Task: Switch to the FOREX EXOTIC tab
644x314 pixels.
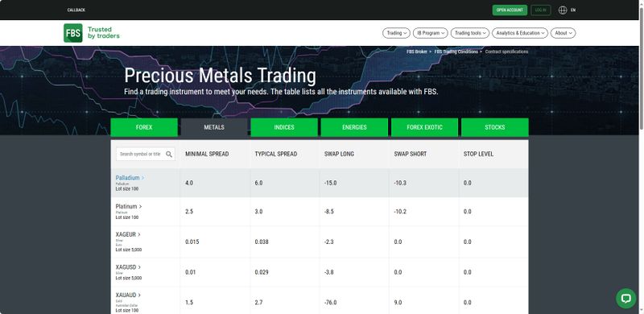Action: pos(425,127)
